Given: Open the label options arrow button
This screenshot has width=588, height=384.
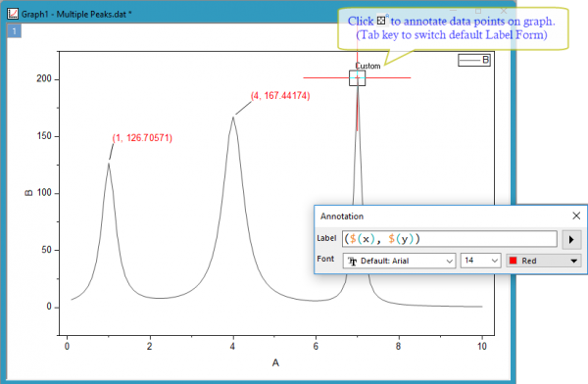Looking at the screenshot, I should click(x=571, y=239).
